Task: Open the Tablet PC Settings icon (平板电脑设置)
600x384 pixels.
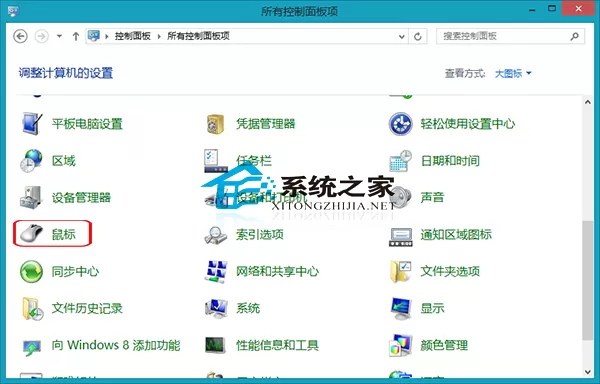Action: click(32, 124)
